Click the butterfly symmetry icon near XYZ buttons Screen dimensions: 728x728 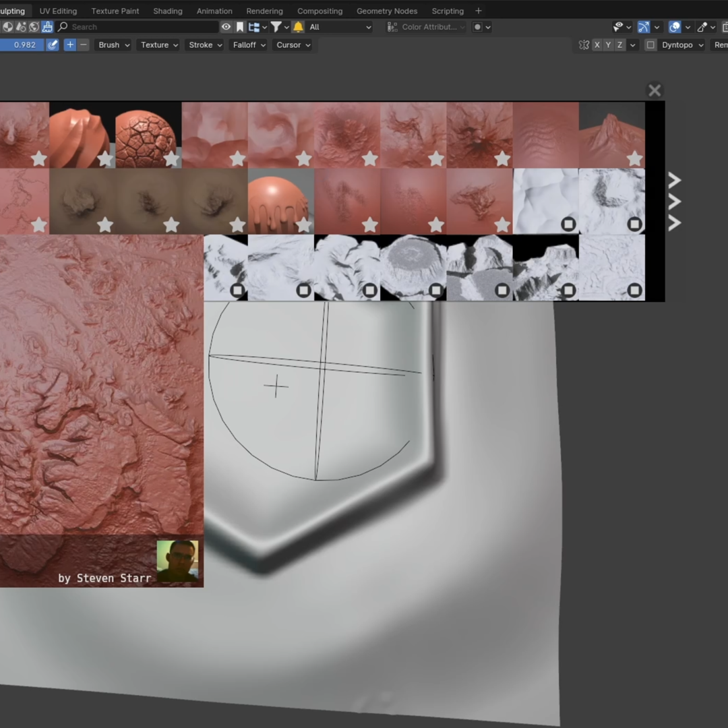(x=583, y=44)
